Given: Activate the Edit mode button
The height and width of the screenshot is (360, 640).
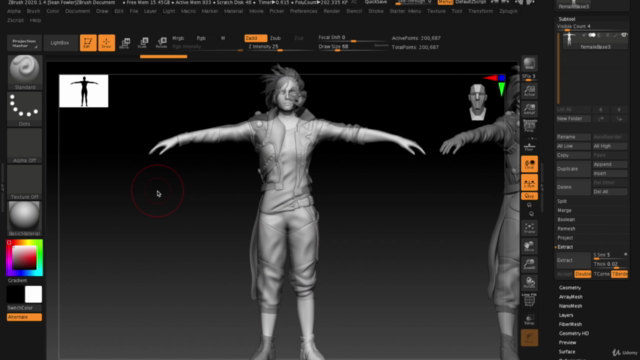Looking at the screenshot, I should (88, 43).
